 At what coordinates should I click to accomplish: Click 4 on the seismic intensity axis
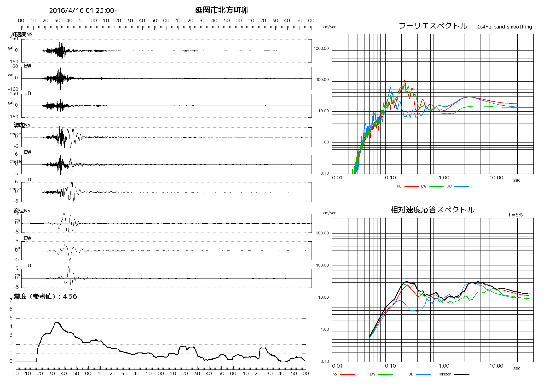[11, 327]
